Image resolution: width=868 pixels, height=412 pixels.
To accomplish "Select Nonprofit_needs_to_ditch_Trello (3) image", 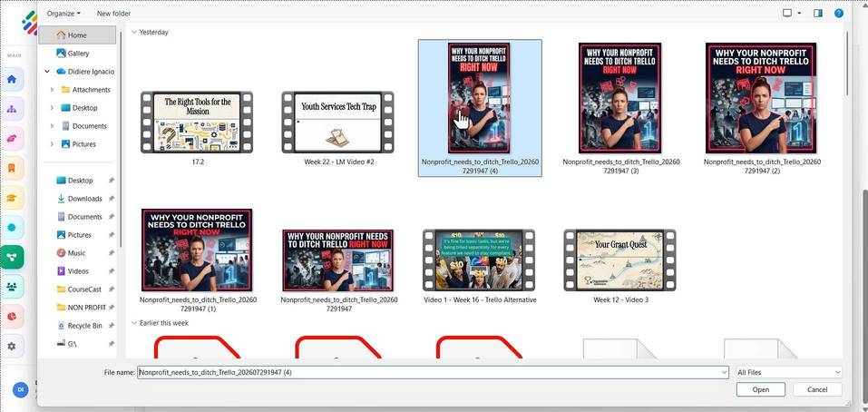I will click(x=621, y=107).
